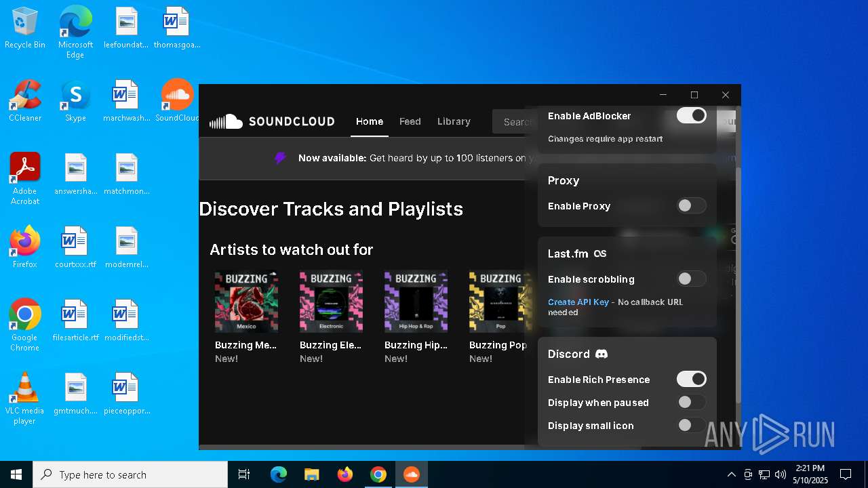Turn on Enable Proxy switch
This screenshot has height=488, width=868.
point(692,205)
